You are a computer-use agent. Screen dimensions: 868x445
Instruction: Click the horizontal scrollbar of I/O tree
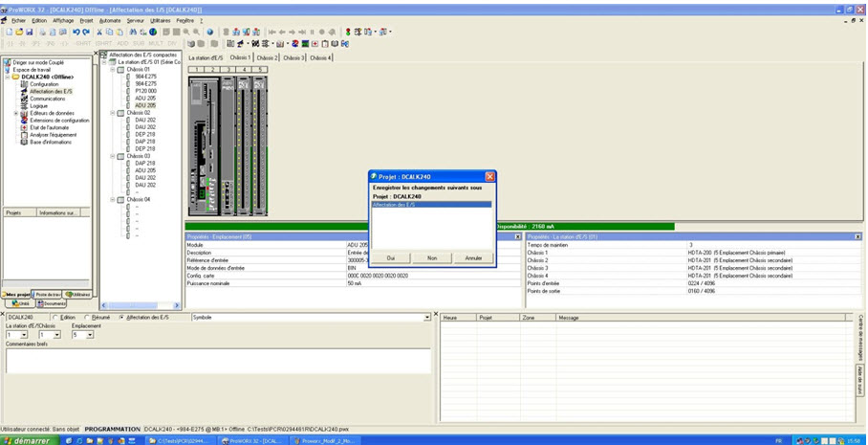coord(141,306)
